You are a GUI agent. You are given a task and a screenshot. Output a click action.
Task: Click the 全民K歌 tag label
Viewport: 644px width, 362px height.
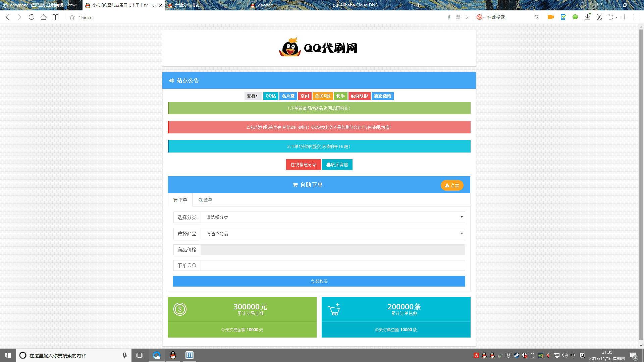(x=322, y=96)
